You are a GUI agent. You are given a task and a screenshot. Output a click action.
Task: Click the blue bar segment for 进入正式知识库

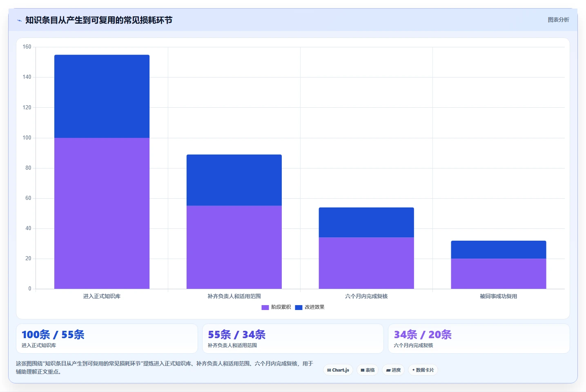[x=102, y=96]
